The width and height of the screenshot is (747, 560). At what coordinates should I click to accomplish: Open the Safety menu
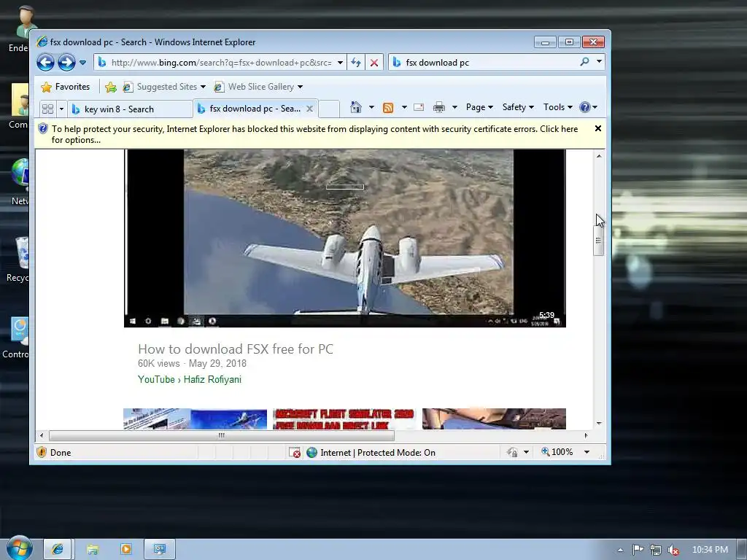coord(518,107)
